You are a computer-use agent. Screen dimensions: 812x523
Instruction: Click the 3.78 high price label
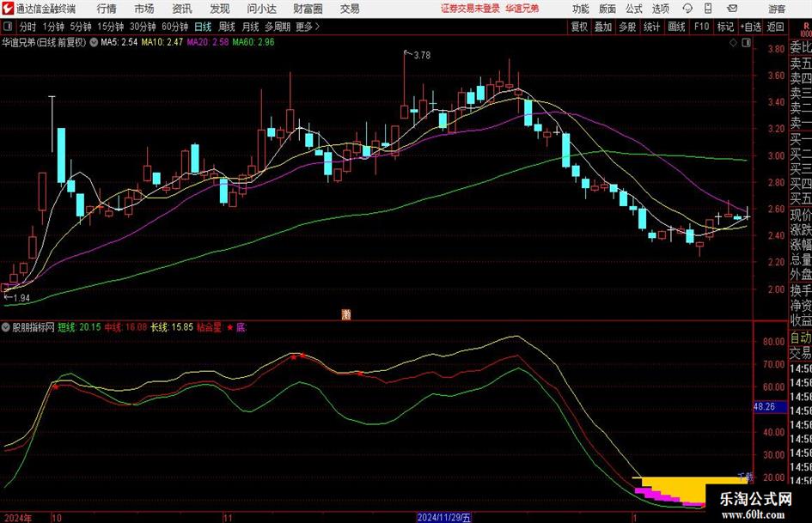pos(422,55)
